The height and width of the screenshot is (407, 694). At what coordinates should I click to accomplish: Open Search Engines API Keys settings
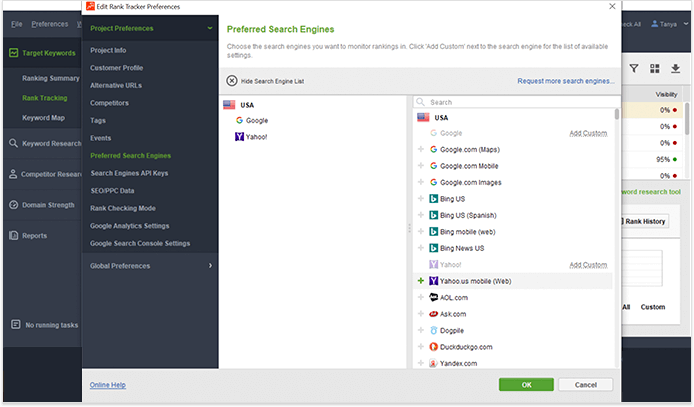129,173
